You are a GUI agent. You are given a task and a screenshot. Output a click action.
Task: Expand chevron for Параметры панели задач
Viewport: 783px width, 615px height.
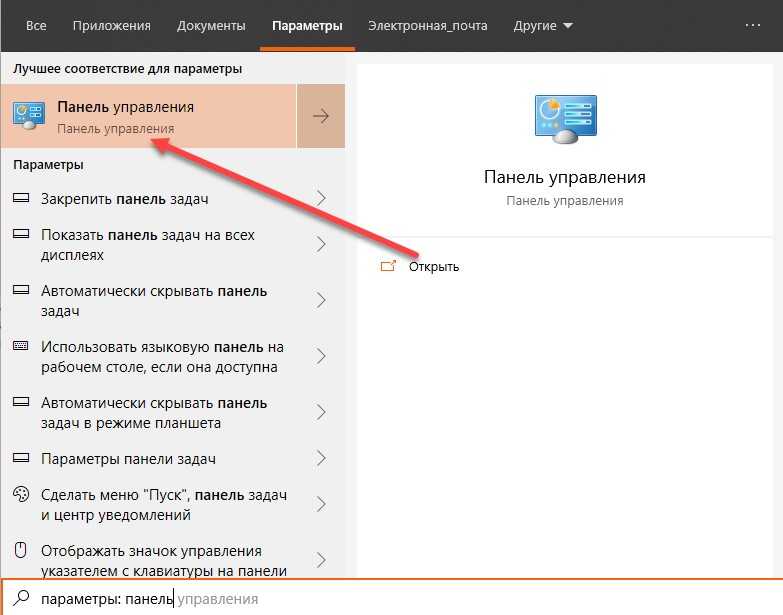[x=322, y=458]
